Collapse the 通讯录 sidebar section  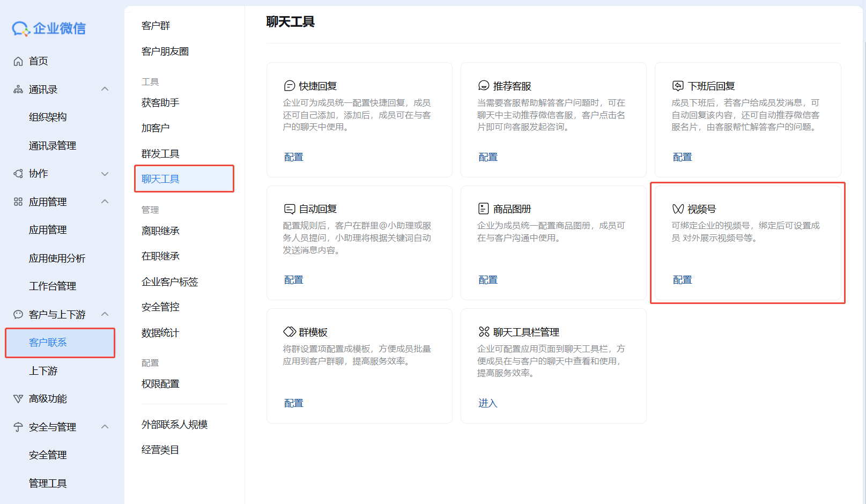coord(105,89)
